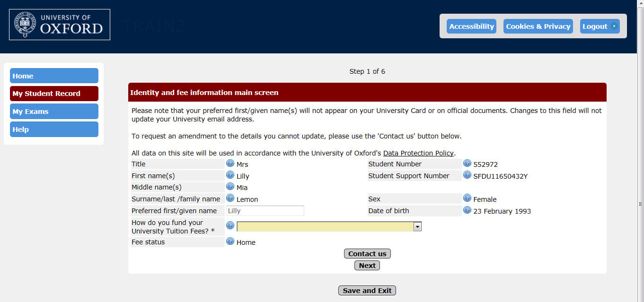Expand the funding selection combo box arrow

[417, 226]
